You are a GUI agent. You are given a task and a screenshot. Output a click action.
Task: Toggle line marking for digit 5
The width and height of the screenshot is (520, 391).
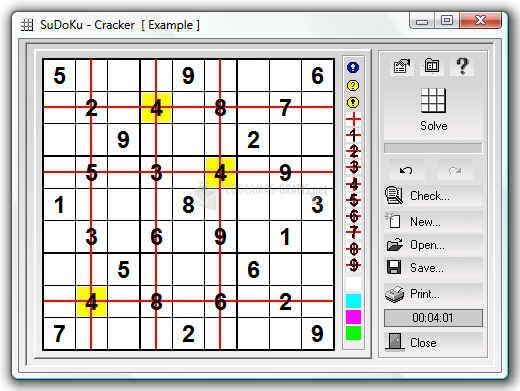(353, 200)
